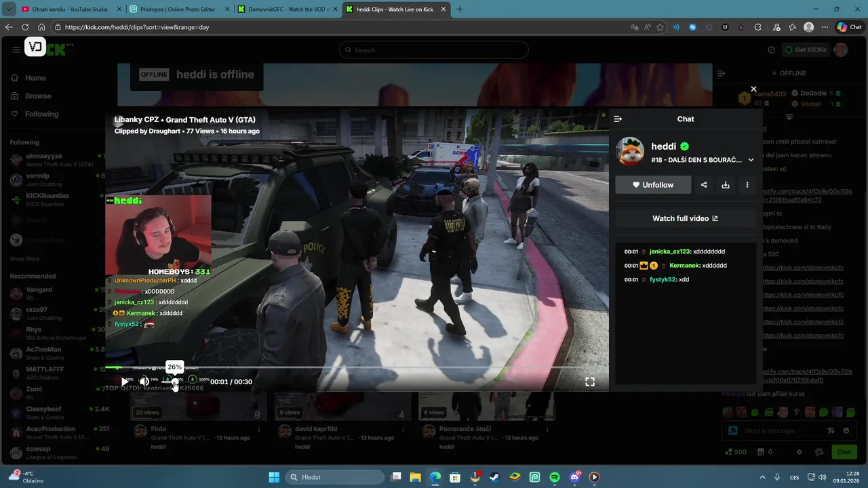868x488 pixels.
Task: Switch to DomovnikOFC VOD browser tab
Action: (288, 9)
